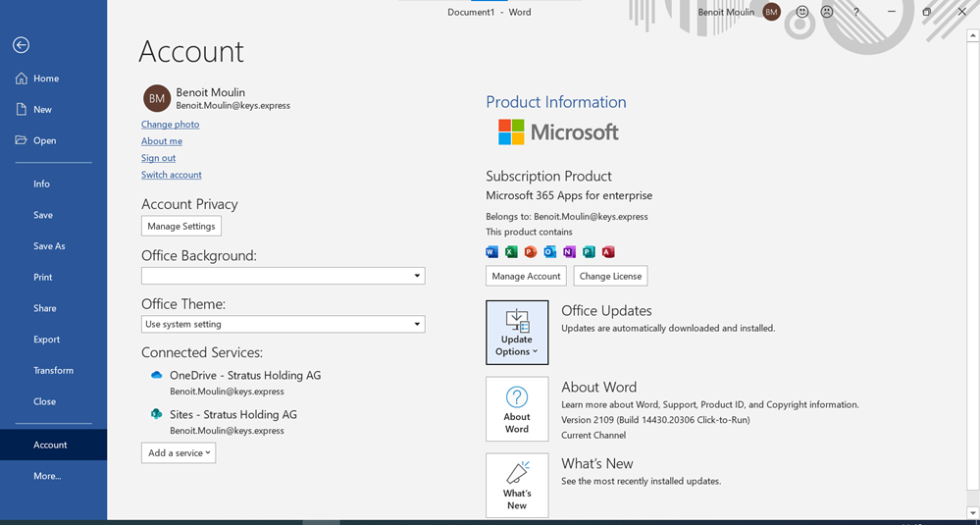
Task: Click the BM profile avatar in title bar
Action: point(771,12)
